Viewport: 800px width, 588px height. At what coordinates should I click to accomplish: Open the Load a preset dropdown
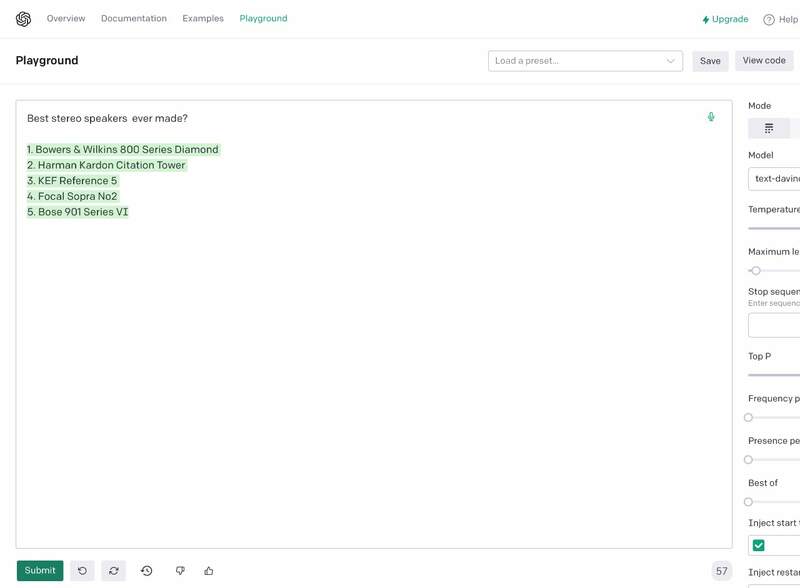(585, 61)
